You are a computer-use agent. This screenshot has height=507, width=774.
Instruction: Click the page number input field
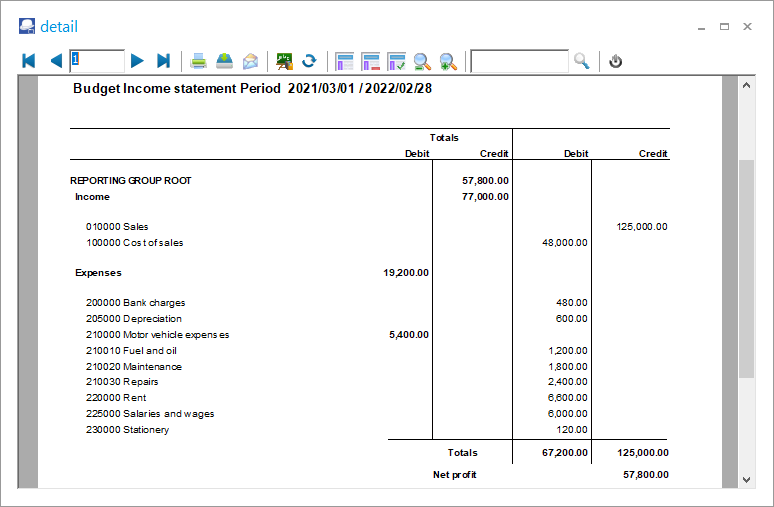97,61
